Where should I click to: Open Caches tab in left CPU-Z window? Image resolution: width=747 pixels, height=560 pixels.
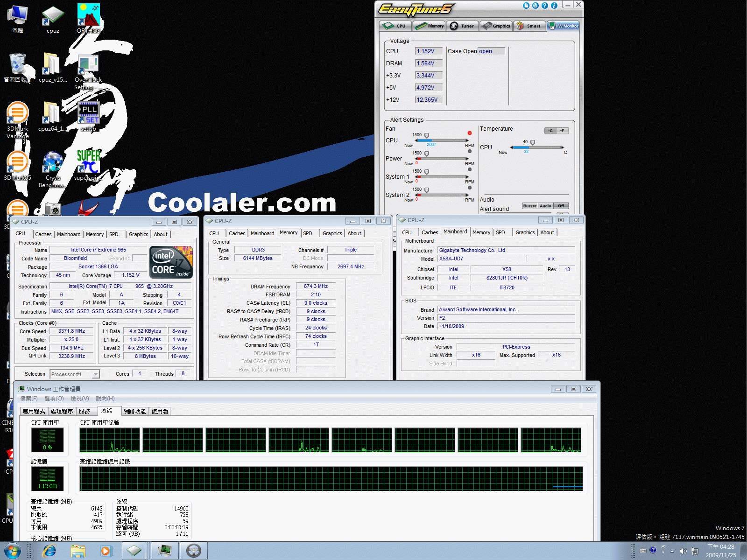43,234
